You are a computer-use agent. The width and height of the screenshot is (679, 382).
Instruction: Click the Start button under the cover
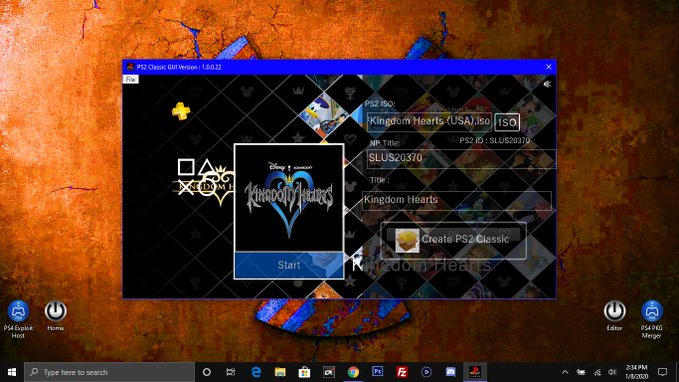pyautogui.click(x=289, y=265)
